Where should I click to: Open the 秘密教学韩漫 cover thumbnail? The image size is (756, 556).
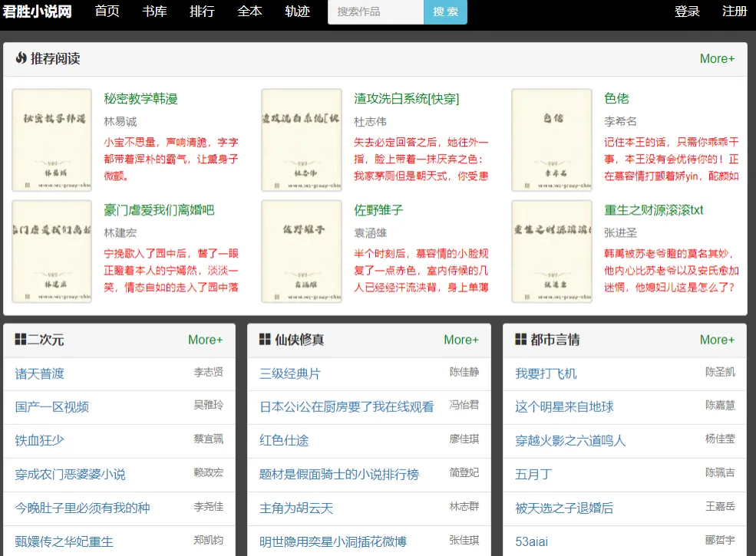coord(51,140)
